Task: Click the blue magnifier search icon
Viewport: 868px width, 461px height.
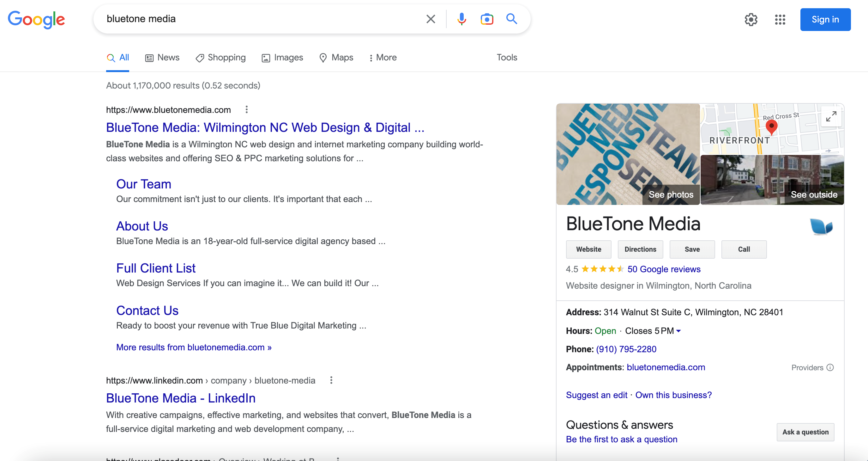Action: click(x=511, y=19)
